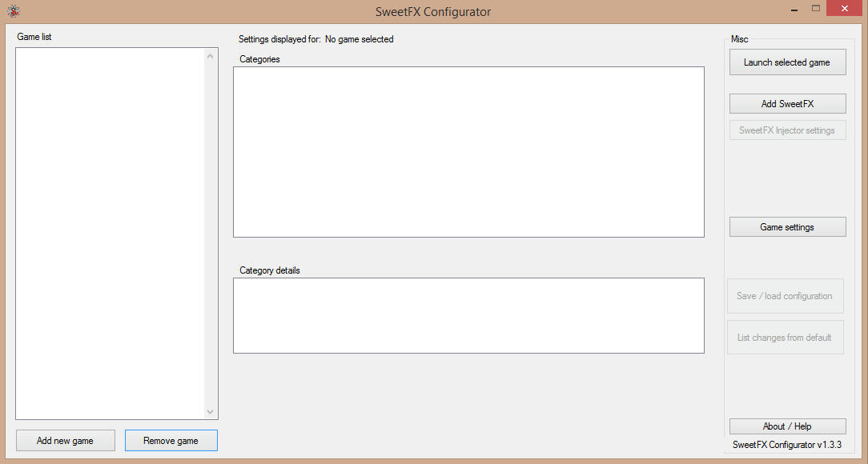Click inside the Categories list box
Viewport: 868px width, 464px height.
(469, 152)
